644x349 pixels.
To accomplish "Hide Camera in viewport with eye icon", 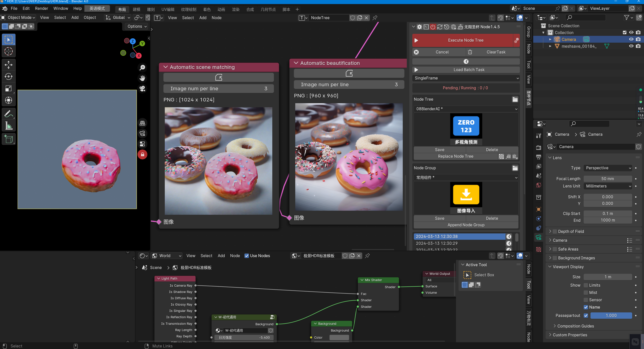I will point(631,40).
